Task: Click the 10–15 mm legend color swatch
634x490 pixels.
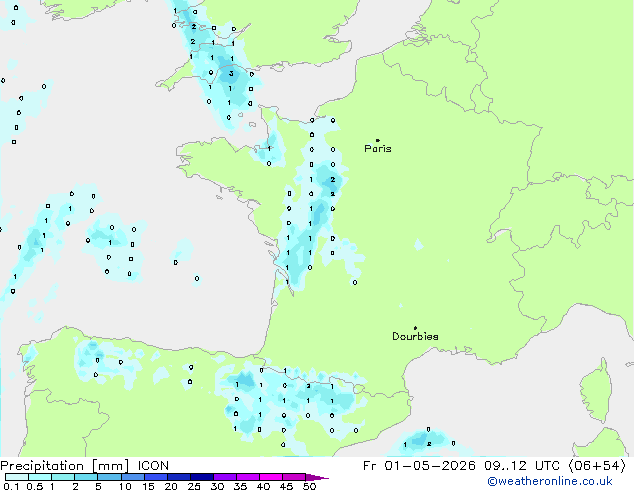Action: 132,477
